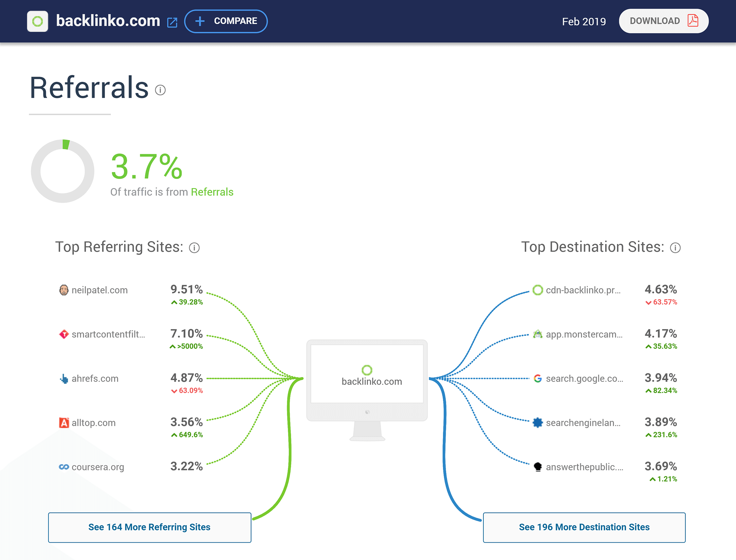This screenshot has height=560, width=736.
Task: Open the smartcontentfilt... referring site
Action: (108, 334)
